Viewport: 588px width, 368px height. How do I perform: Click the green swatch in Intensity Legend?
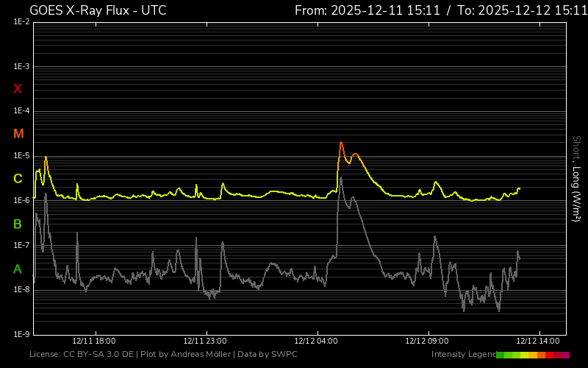point(503,355)
